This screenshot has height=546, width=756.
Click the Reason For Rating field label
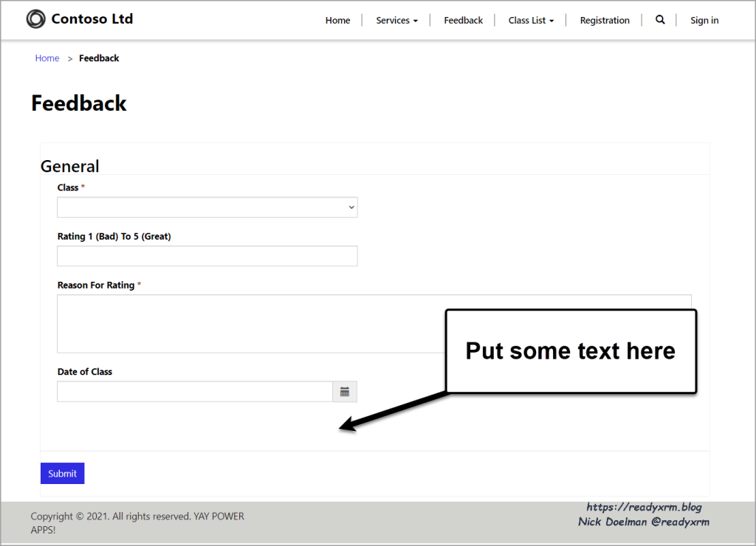96,285
